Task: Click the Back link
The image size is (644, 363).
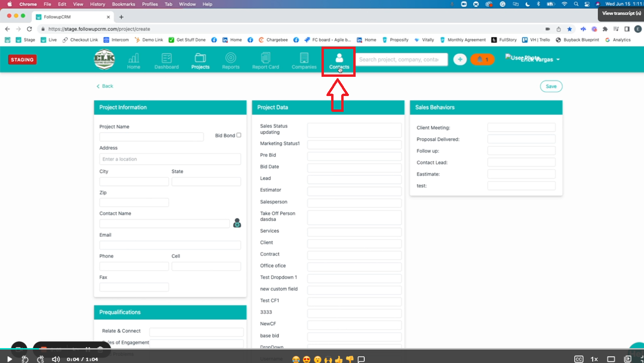Action: (x=105, y=86)
